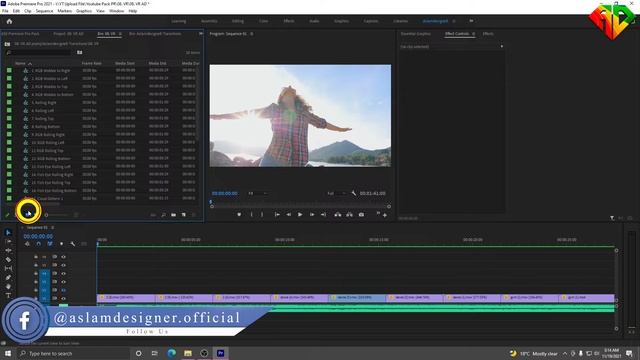Image resolution: width=640 pixels, height=360 pixels.
Task: Select the Slip tool
Action: (x=8, y=268)
